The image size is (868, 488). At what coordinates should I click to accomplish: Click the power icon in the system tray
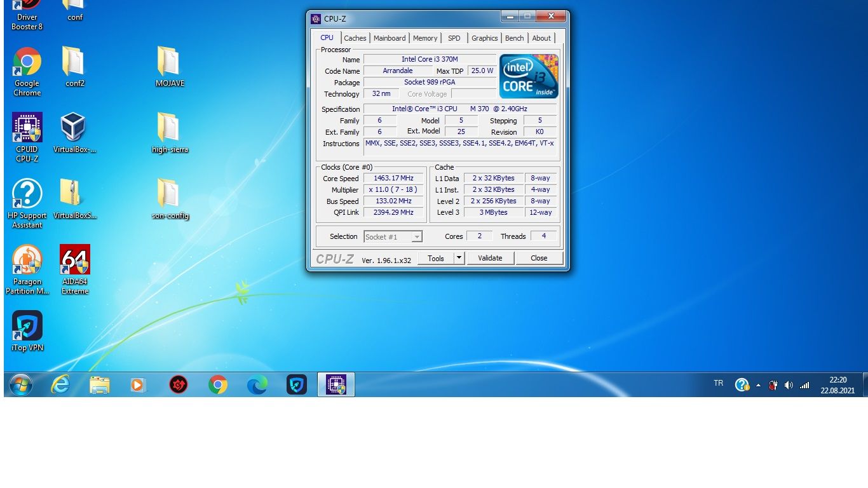click(773, 385)
